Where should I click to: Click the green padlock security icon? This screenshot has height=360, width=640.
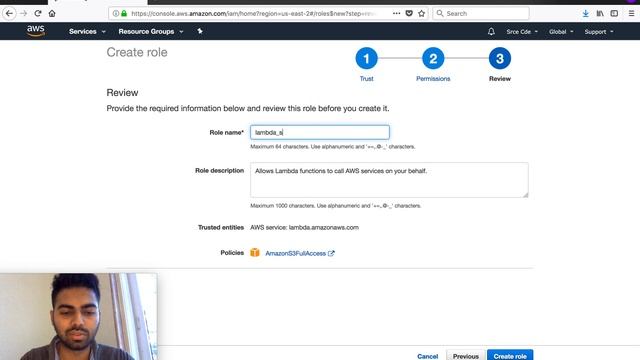(x=124, y=13)
